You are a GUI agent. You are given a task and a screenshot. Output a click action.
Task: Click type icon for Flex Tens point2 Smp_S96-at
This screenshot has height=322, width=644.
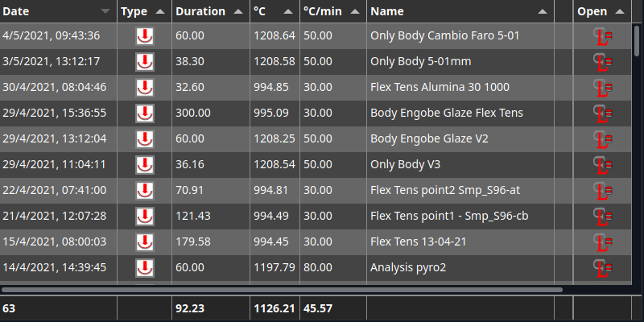click(x=145, y=191)
